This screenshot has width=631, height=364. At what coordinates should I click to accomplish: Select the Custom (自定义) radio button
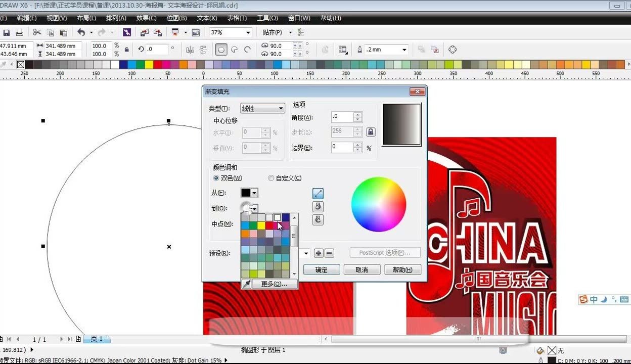click(271, 178)
